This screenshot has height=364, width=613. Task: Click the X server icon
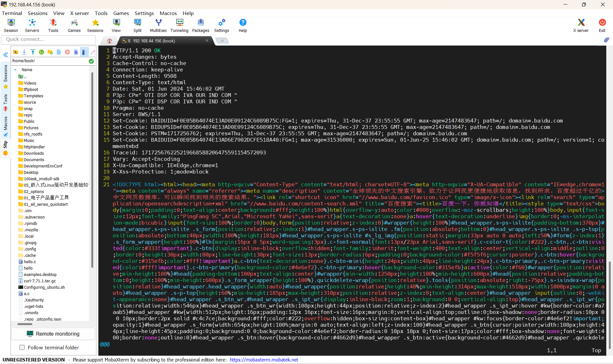pos(581,25)
